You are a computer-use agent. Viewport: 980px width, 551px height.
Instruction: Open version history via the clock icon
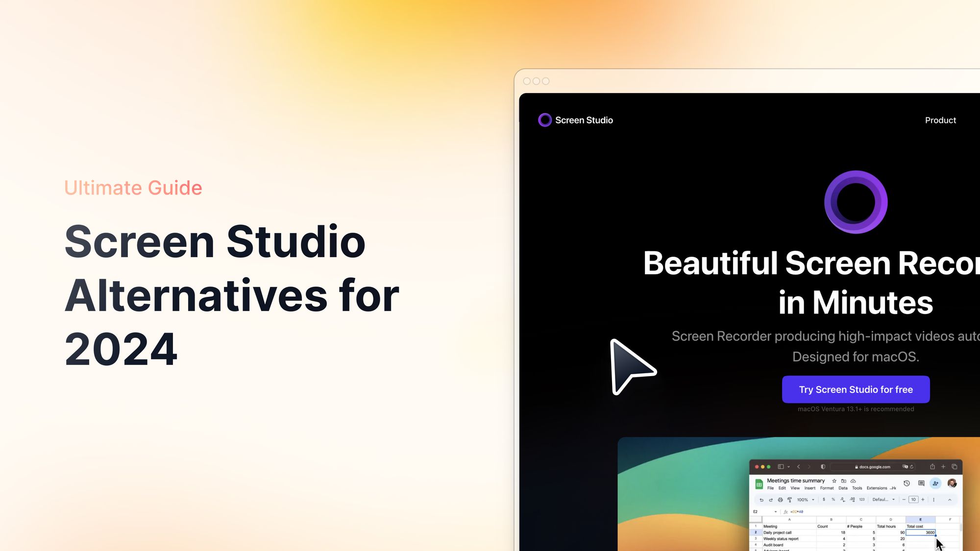click(907, 483)
